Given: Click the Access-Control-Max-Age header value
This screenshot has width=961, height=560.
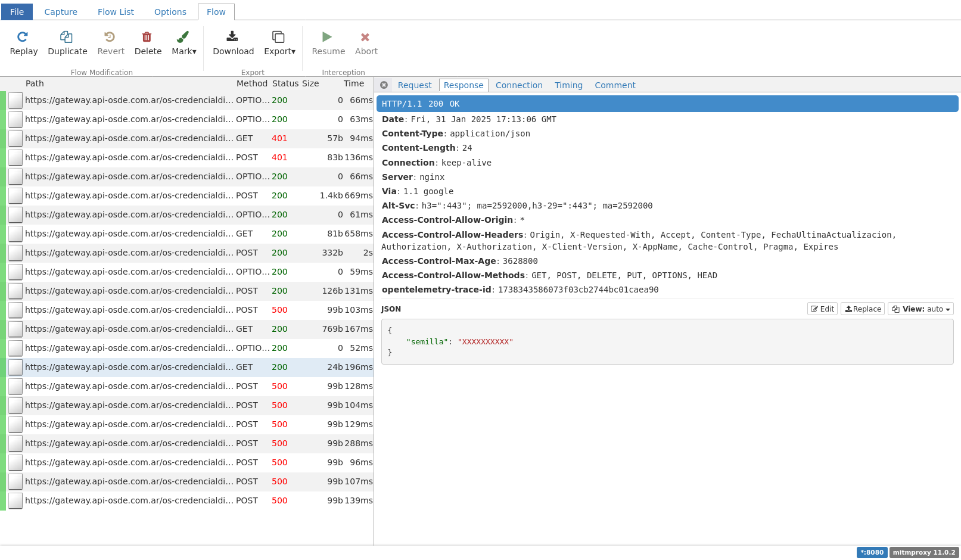Looking at the screenshot, I should (520, 261).
